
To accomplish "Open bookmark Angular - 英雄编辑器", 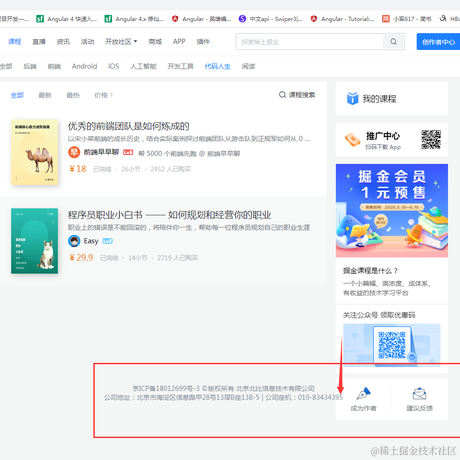I will click(201, 19).
